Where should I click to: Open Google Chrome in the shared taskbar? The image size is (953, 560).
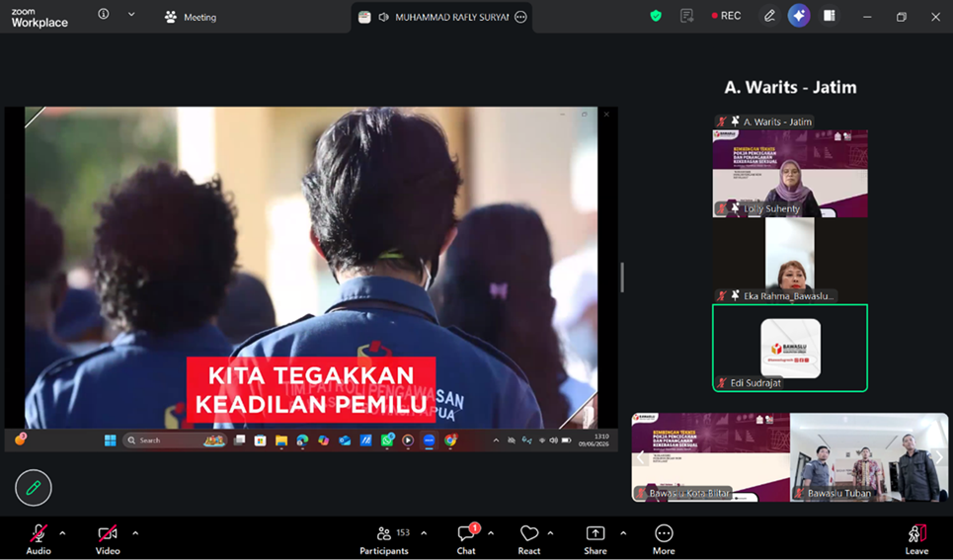click(x=450, y=440)
